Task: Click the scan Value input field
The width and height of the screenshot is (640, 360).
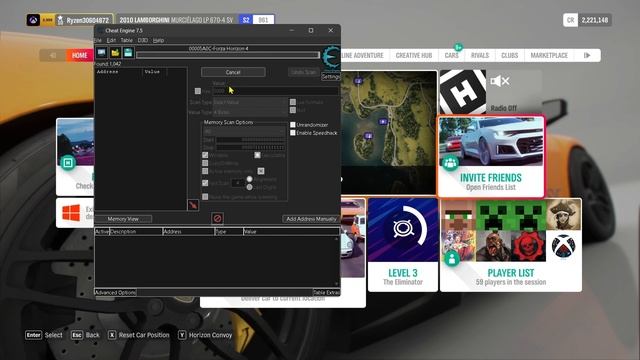Action: click(x=276, y=91)
